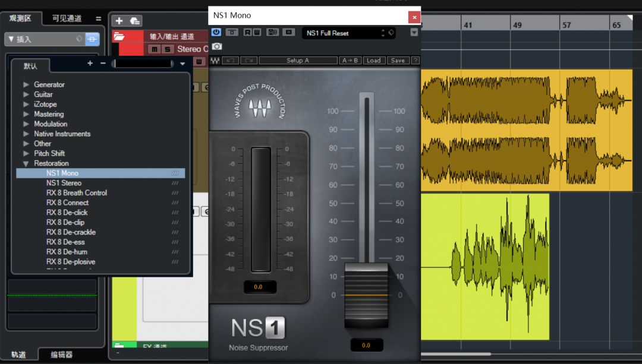Select the 默认 tab in plugin browser

(x=30, y=66)
